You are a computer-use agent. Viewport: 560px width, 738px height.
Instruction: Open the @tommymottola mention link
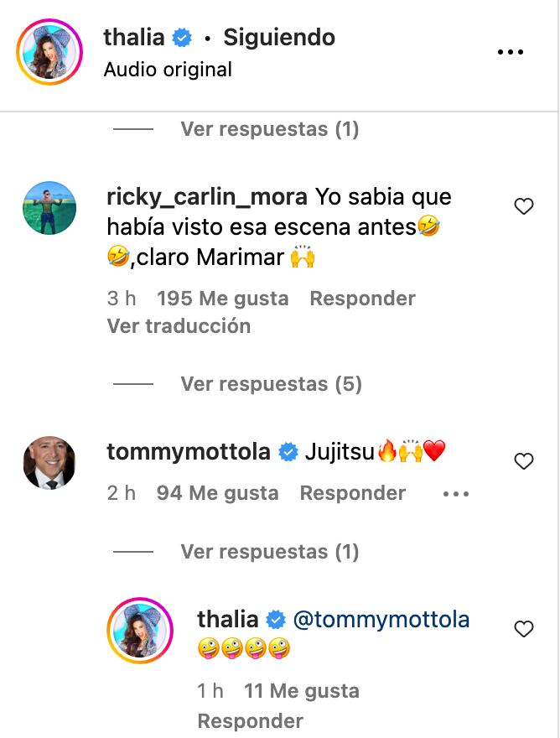(x=381, y=620)
